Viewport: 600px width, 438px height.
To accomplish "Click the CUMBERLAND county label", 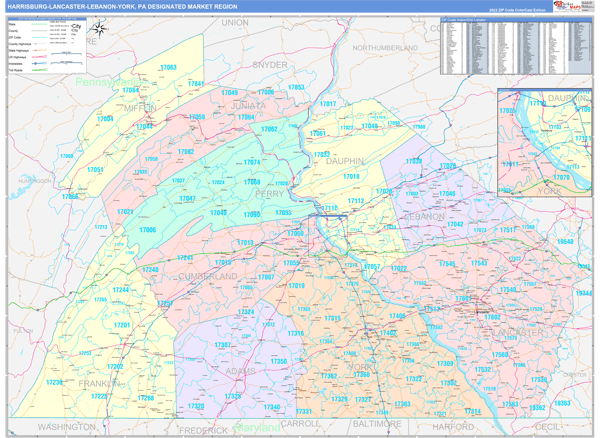I will tap(208, 276).
